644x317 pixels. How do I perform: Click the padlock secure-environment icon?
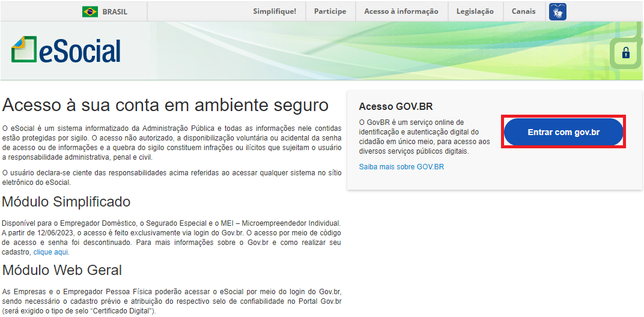(x=625, y=53)
